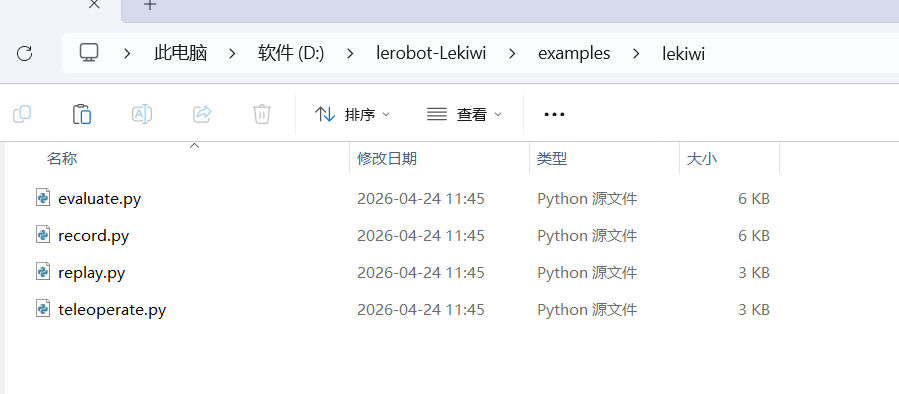Click the Copy toolbar icon
Image resolution: width=899 pixels, height=394 pixels.
[x=22, y=114]
